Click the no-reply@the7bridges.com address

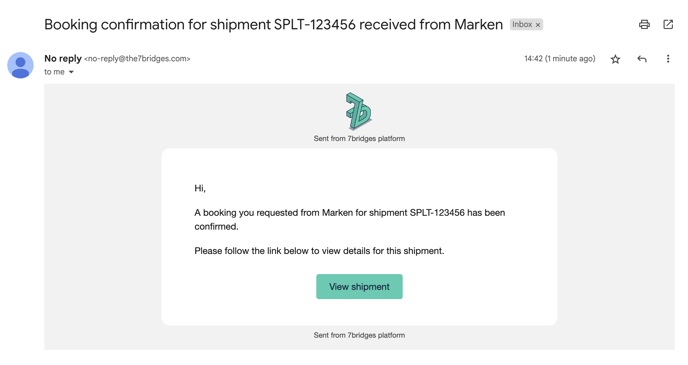[137, 59]
